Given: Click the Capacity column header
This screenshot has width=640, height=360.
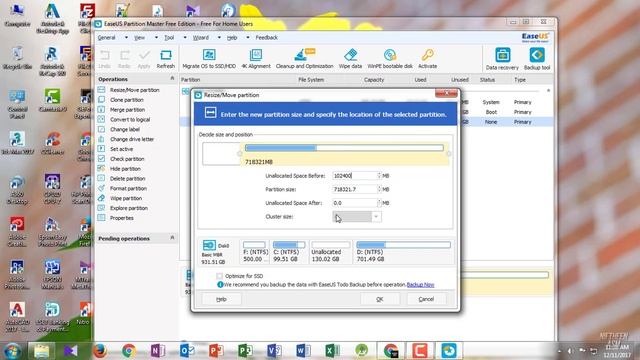Looking at the screenshot, I should pos(374,80).
